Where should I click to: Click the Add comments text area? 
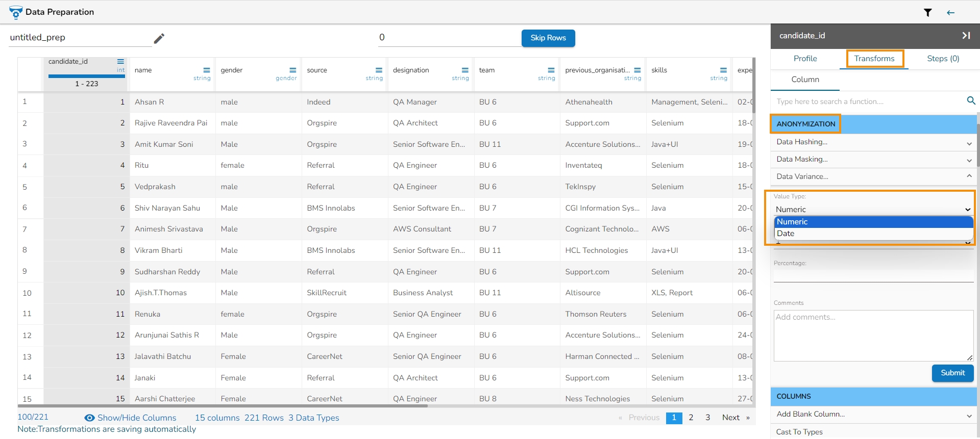(x=873, y=335)
